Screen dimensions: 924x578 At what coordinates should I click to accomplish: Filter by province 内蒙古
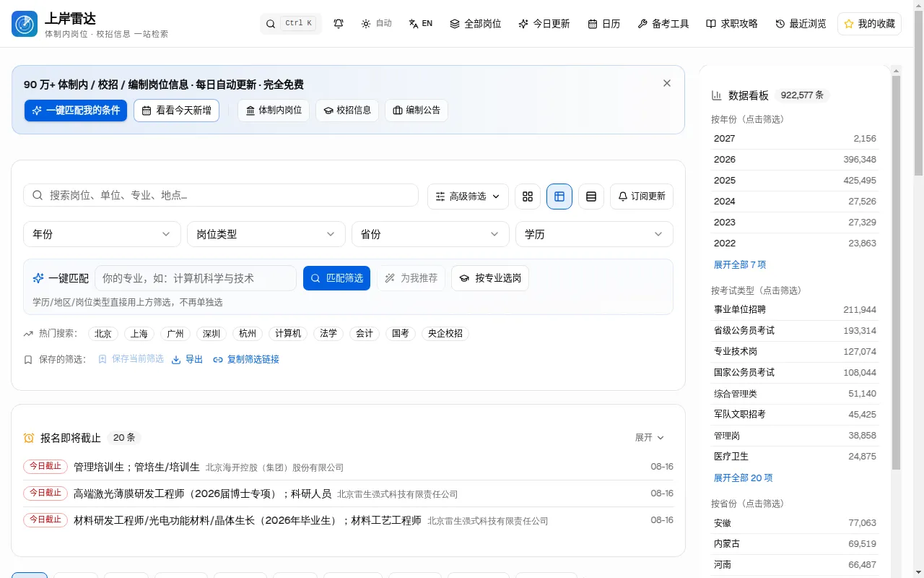coord(795,544)
